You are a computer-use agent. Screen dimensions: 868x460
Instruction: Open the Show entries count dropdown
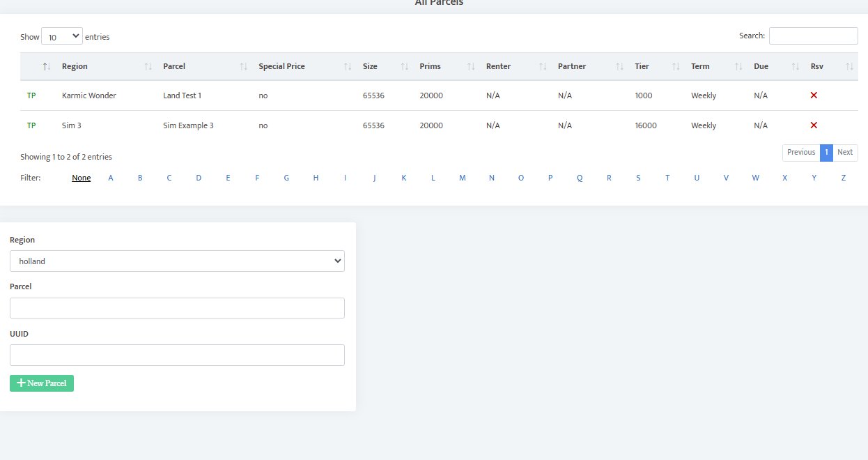62,36
